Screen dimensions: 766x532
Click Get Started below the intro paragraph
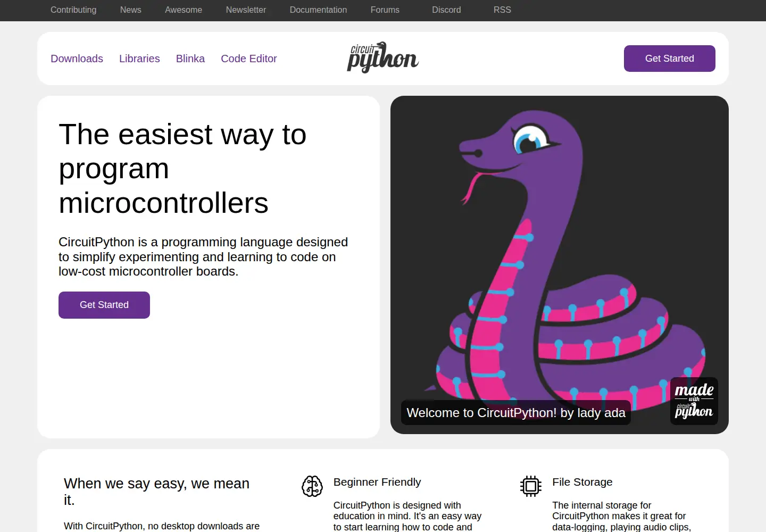pyautogui.click(x=104, y=305)
